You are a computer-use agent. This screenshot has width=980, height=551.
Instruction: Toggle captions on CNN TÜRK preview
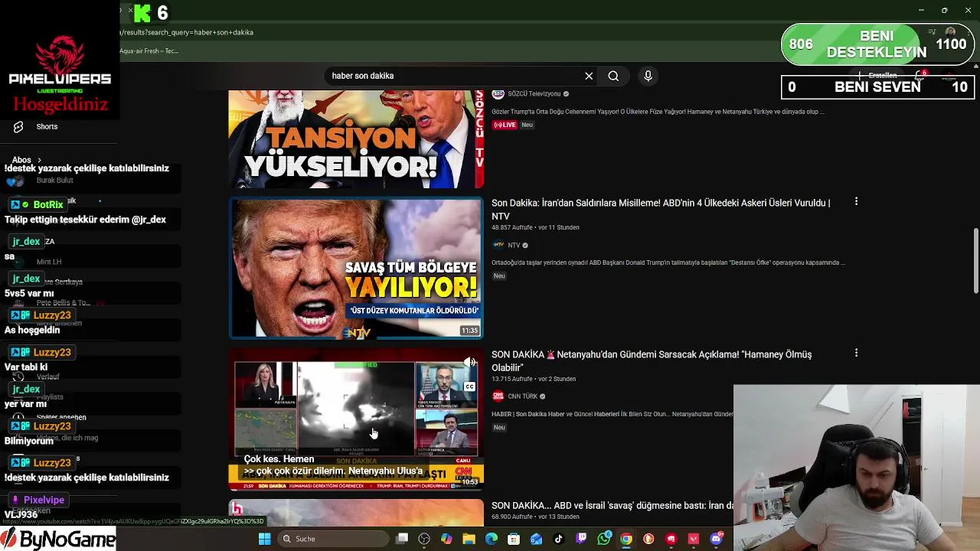pos(470,386)
